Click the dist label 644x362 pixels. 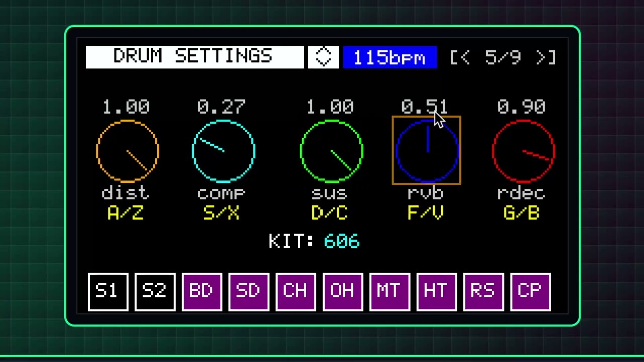click(x=126, y=193)
